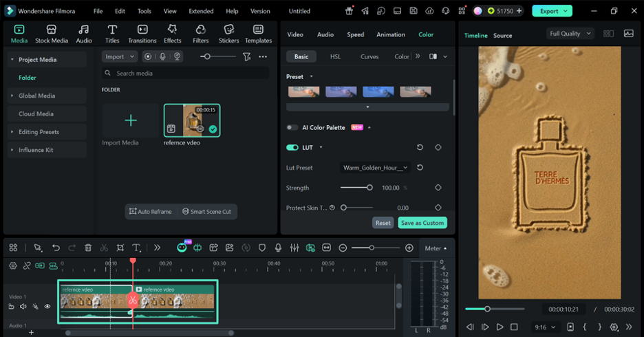Toggle the LUT switch off
This screenshot has width=644, height=337.
click(292, 147)
